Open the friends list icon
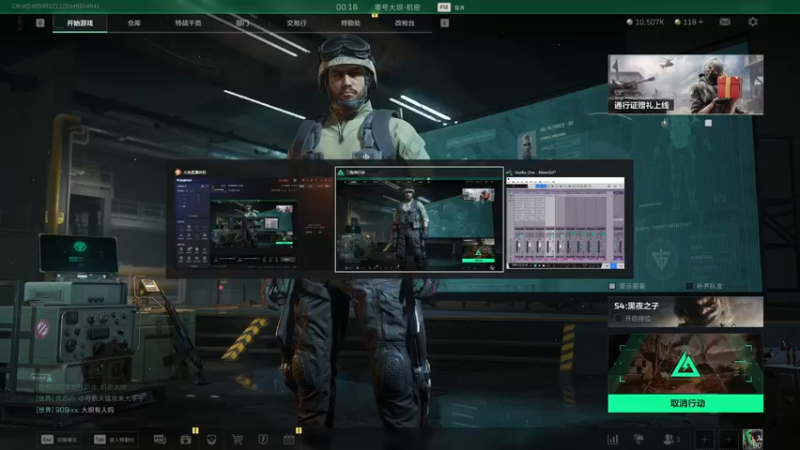 tap(670, 439)
